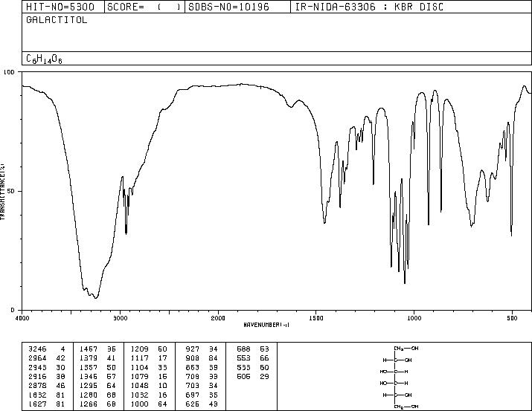Select the 553 peak entry in the table
Image resolution: width=532 pixels, height=411 pixels.
click(x=253, y=358)
